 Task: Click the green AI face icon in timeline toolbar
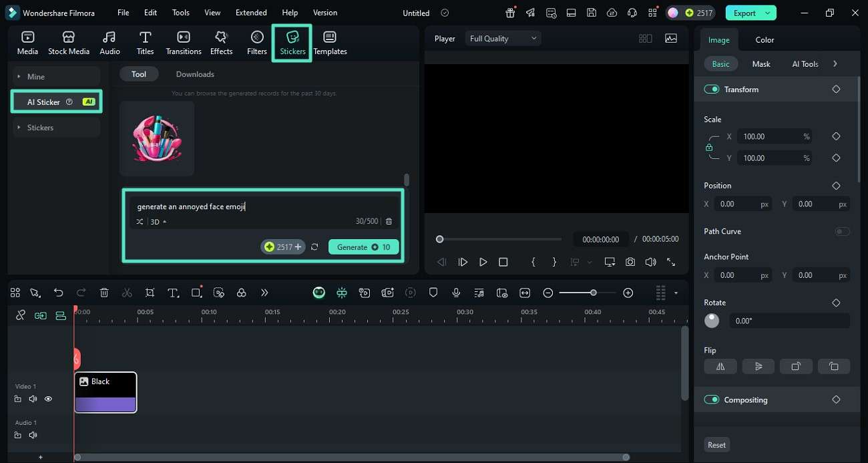[319, 293]
